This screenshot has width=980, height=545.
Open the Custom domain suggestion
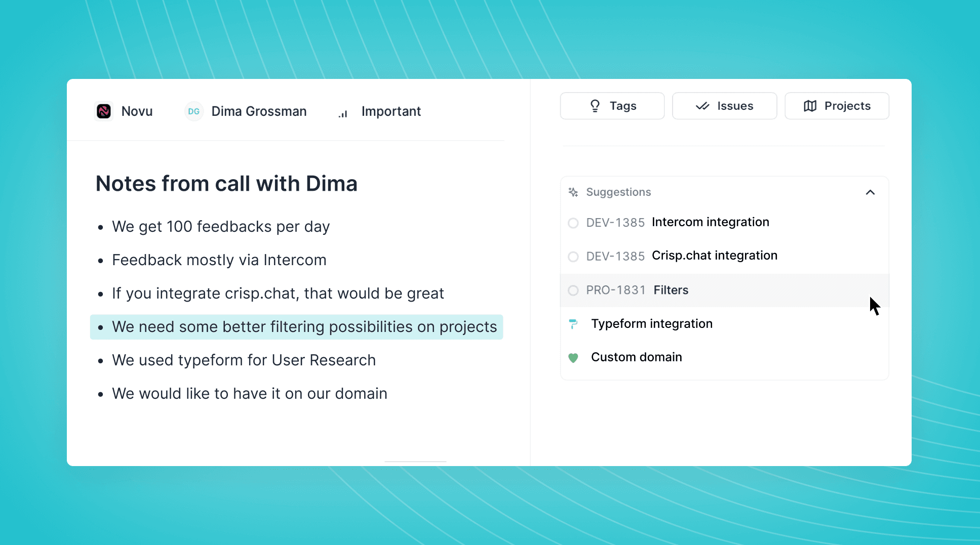pyautogui.click(x=636, y=357)
